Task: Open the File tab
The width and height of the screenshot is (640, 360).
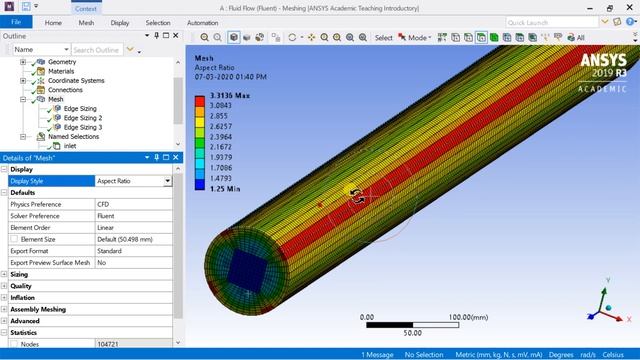Action: [x=16, y=22]
